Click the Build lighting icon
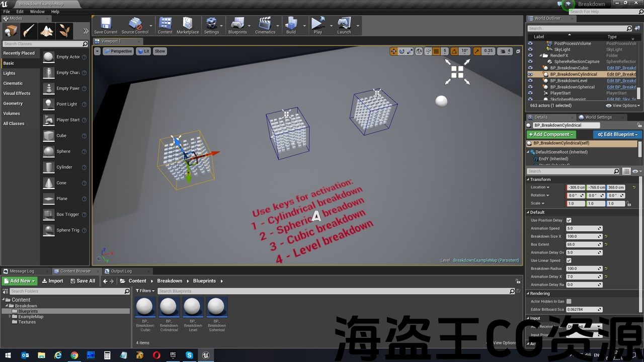The width and height of the screenshot is (644, 362). [x=291, y=26]
